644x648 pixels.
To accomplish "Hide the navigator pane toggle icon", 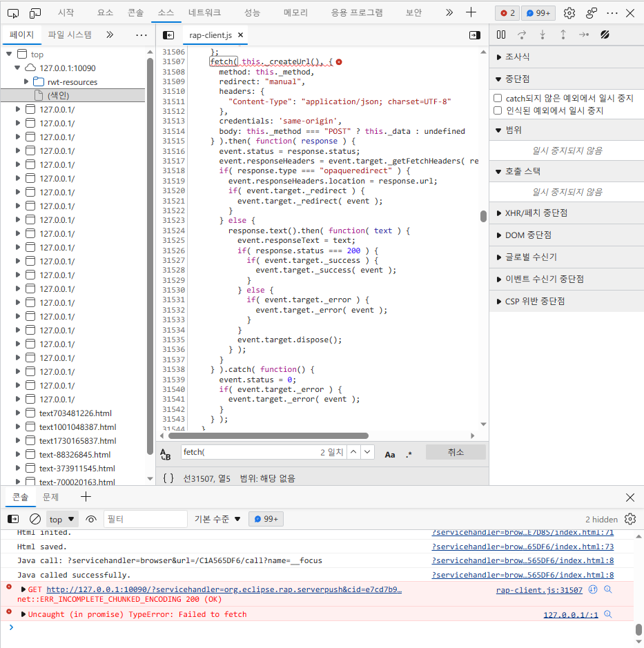I will pyautogui.click(x=168, y=35).
